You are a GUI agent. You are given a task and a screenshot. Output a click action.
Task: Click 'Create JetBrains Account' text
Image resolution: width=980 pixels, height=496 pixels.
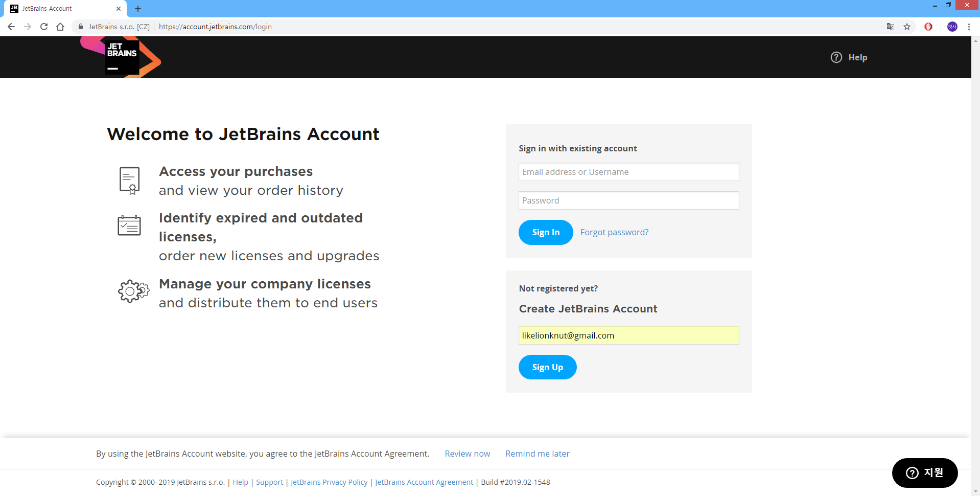(x=588, y=309)
